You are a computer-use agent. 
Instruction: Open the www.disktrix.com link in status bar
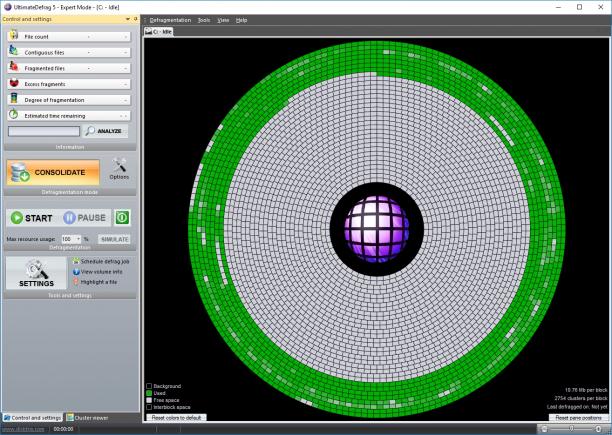click(x=23, y=429)
